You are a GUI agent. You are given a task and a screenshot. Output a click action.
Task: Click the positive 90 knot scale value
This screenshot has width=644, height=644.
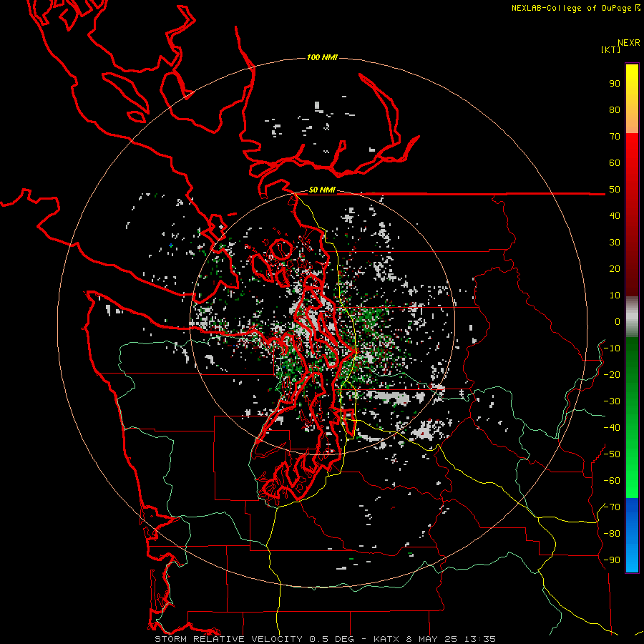click(x=615, y=84)
